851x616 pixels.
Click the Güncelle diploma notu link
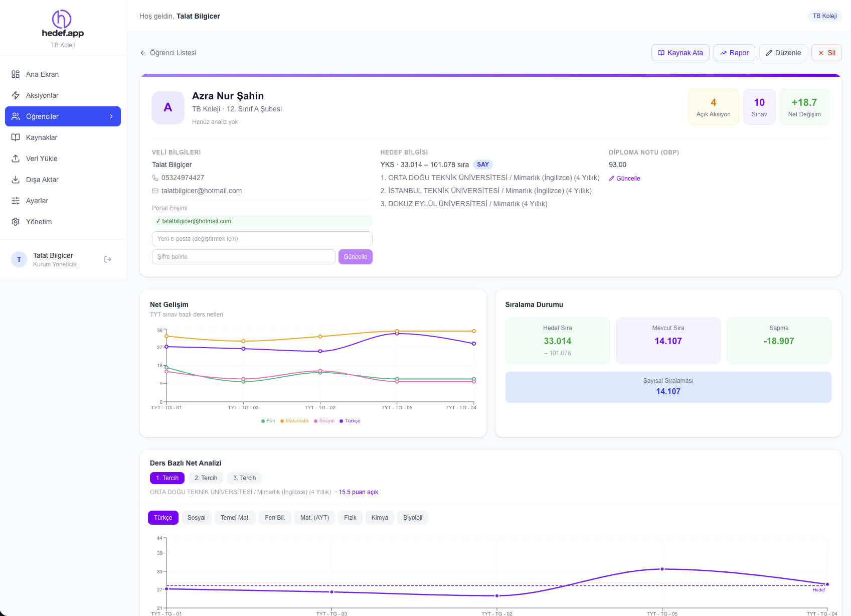pos(624,179)
